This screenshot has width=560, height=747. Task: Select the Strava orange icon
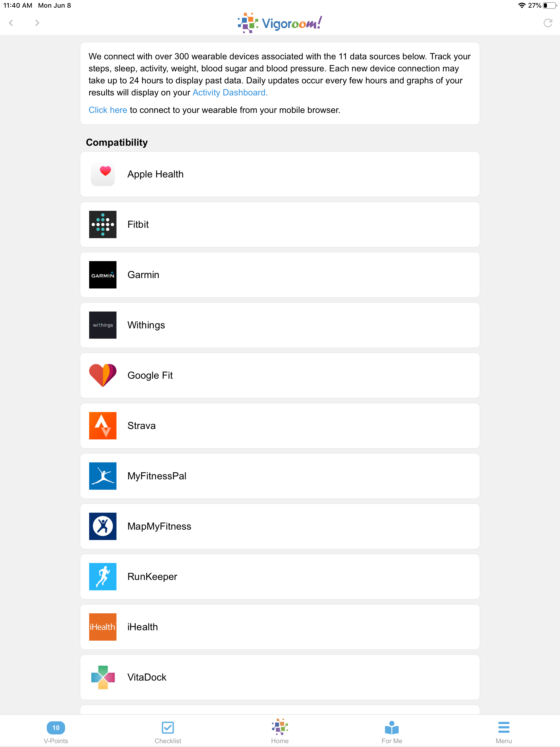pyautogui.click(x=103, y=425)
